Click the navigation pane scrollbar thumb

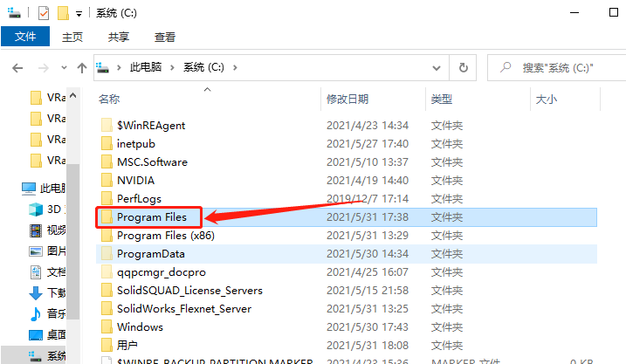click(73, 241)
